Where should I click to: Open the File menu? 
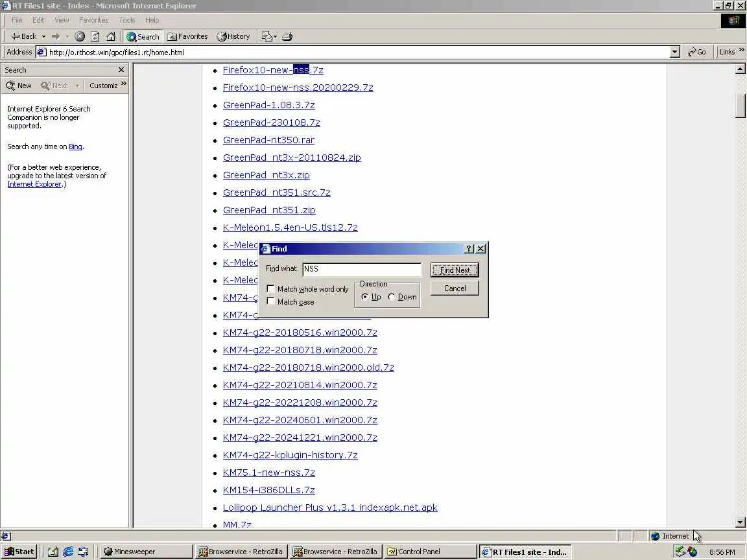click(x=17, y=20)
